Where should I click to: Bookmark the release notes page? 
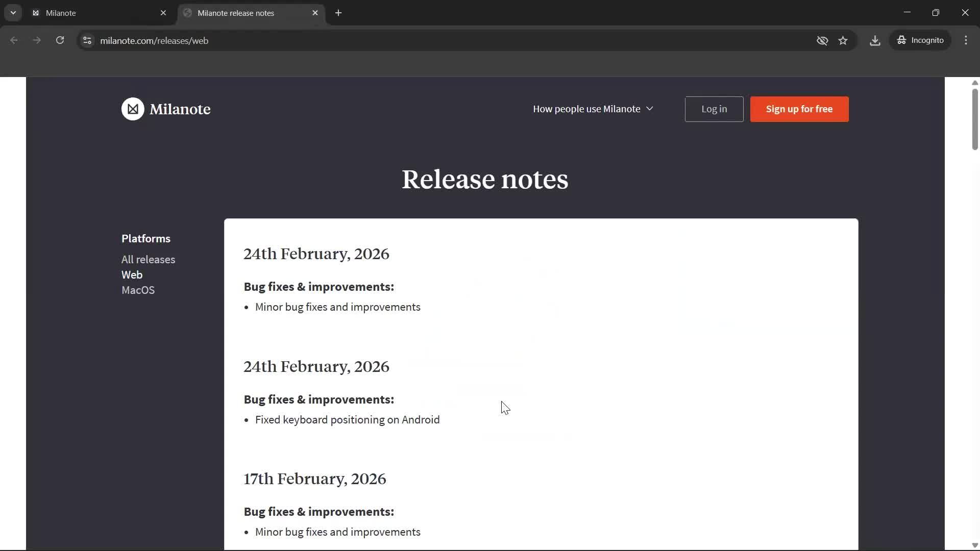click(843, 40)
